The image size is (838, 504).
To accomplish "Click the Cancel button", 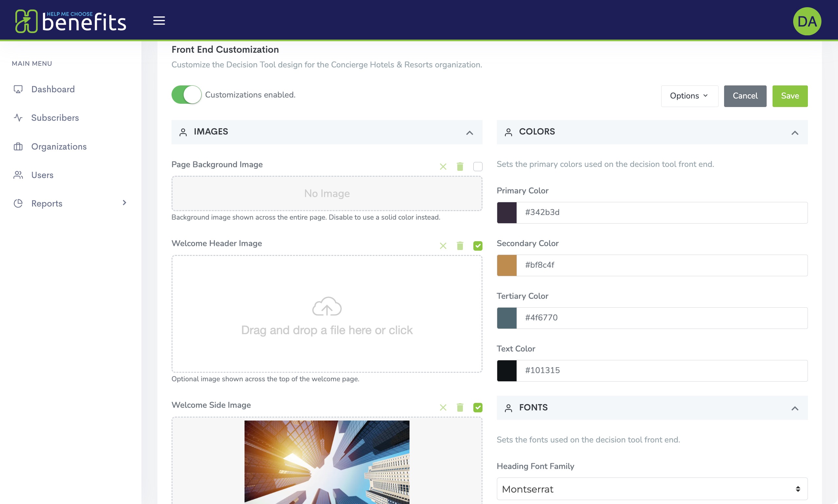I will [x=745, y=96].
